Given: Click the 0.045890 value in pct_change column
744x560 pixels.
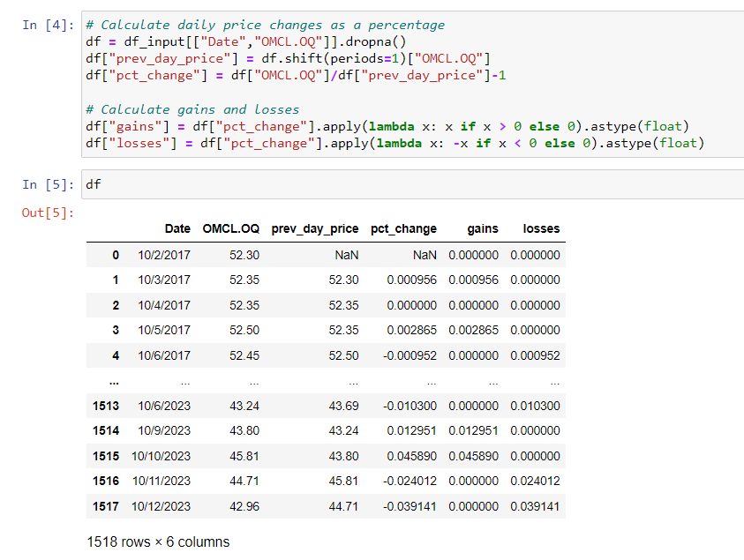Looking at the screenshot, I should [x=411, y=456].
